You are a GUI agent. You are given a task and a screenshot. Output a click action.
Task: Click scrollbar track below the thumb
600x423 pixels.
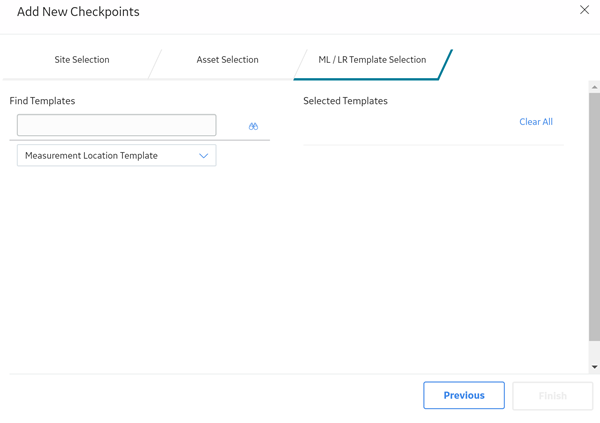594,351
